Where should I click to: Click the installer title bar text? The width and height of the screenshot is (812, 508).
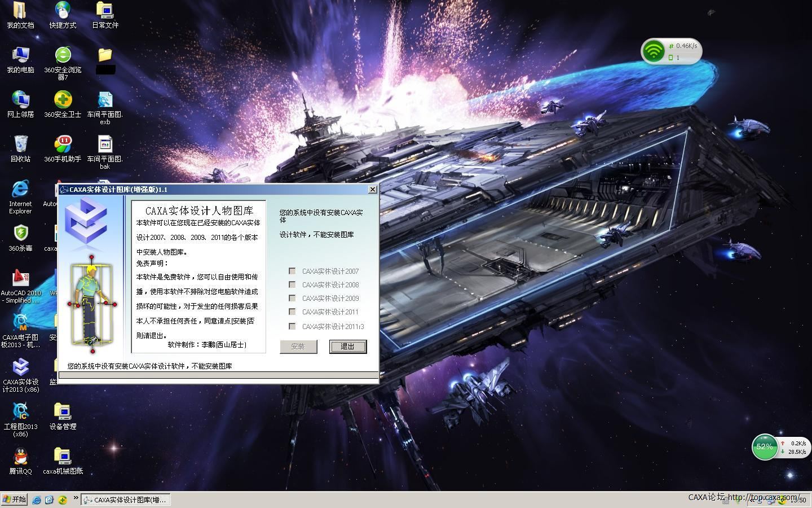click(118, 190)
